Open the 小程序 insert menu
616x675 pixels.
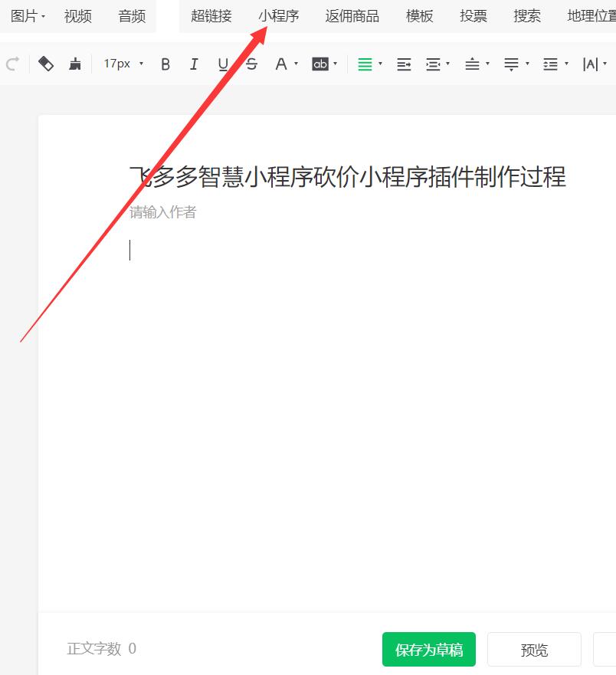click(278, 16)
